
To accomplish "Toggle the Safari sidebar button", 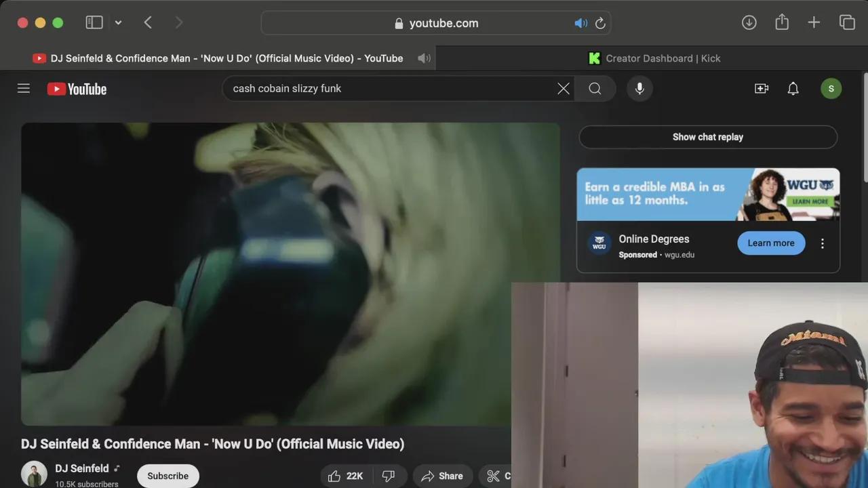I will pyautogui.click(x=94, y=22).
